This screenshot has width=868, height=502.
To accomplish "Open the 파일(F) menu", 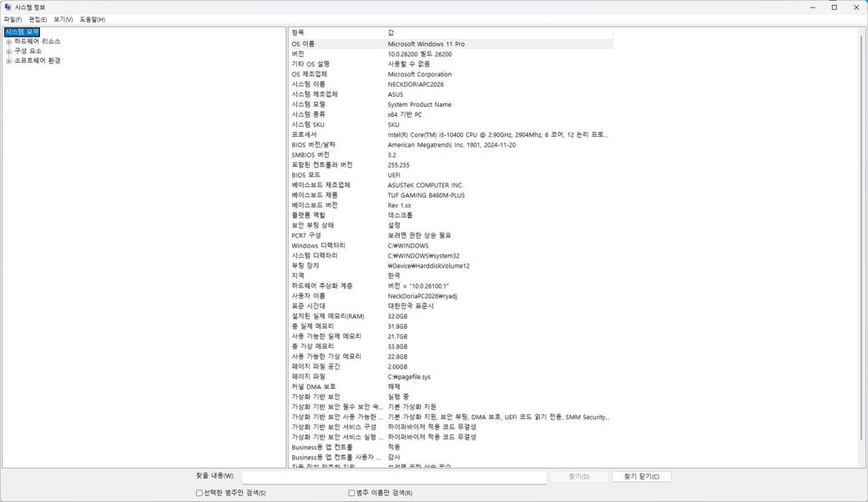I will click(13, 19).
